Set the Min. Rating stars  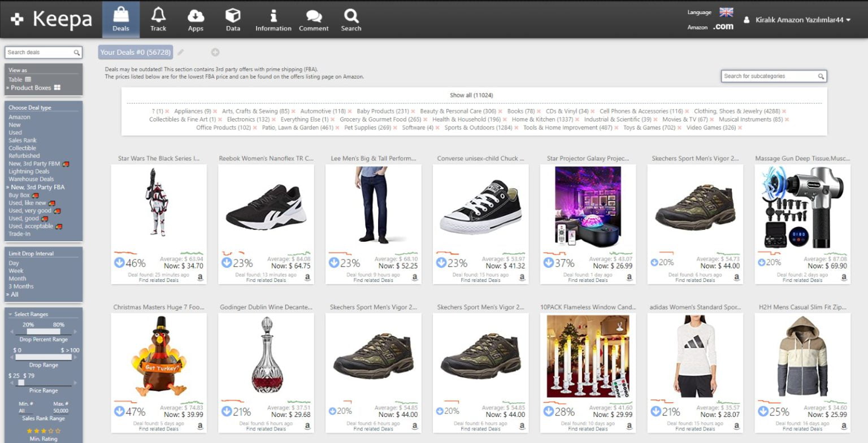[44, 431]
